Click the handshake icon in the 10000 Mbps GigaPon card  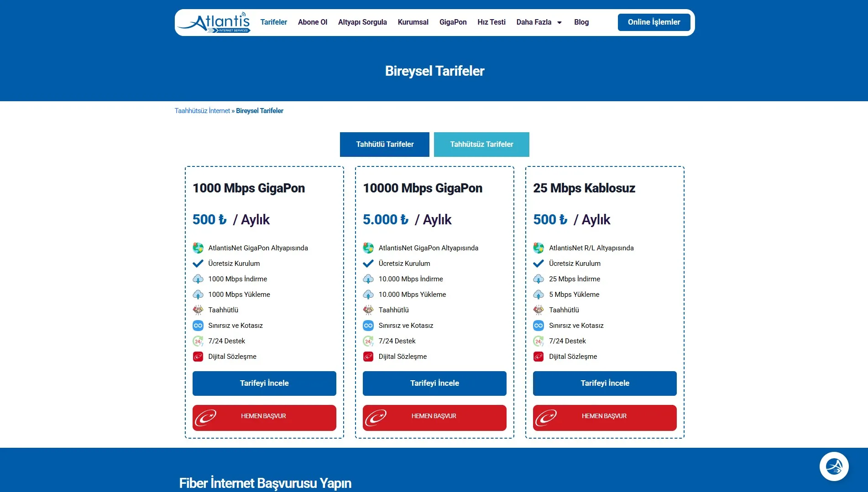[368, 310]
